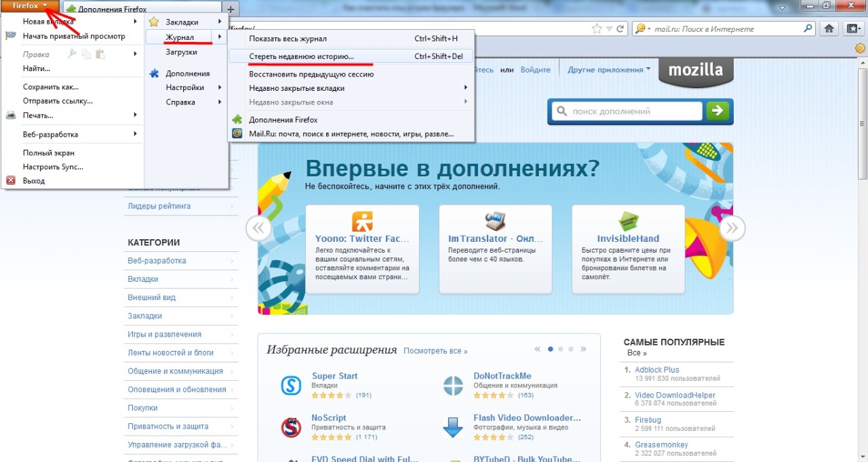Open the Adblock Plus add-on link

(656, 370)
